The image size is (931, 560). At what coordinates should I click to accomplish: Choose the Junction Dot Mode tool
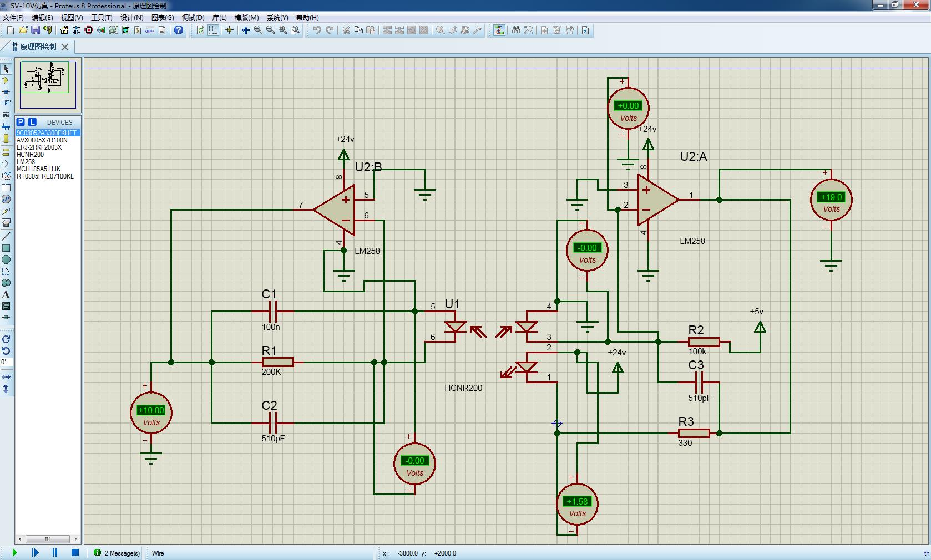tap(6, 92)
